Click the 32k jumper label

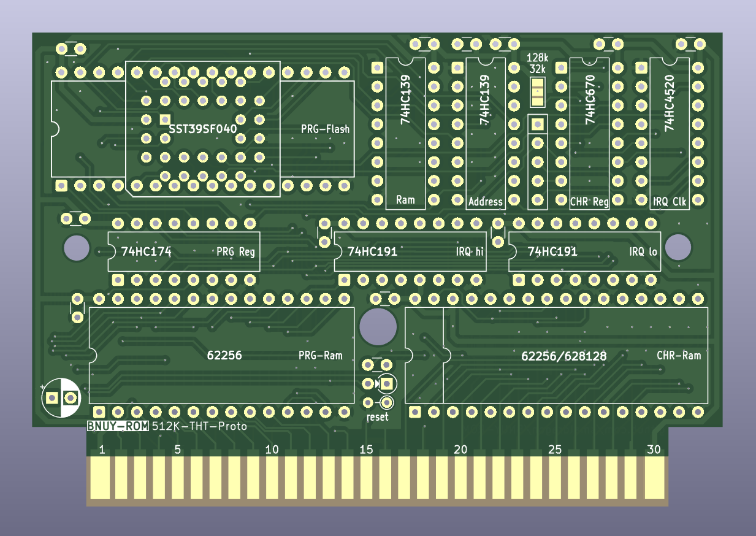(538, 68)
